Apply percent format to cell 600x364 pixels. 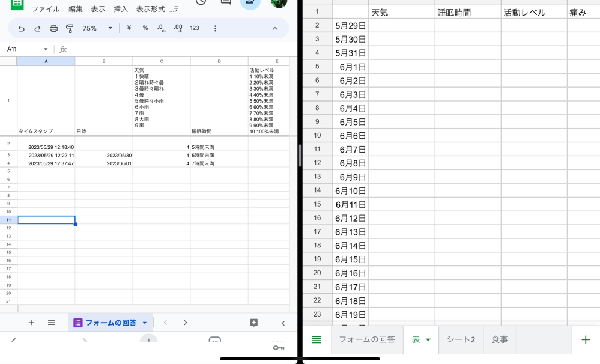pos(145,28)
